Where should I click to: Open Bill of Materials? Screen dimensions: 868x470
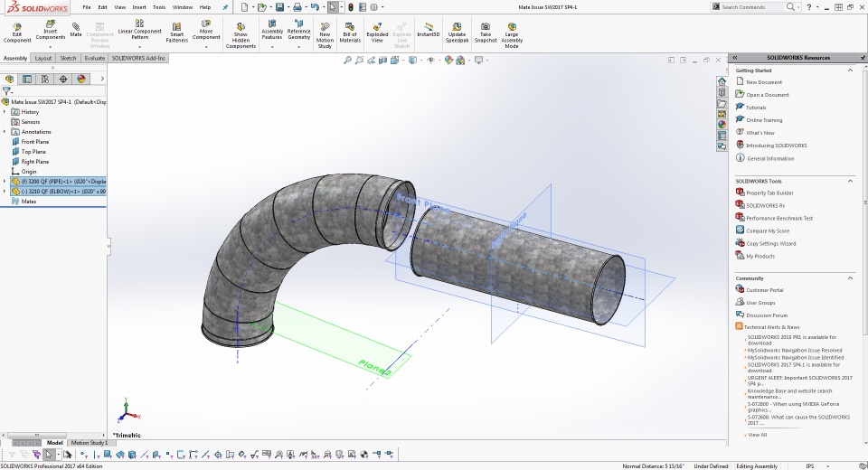coord(350,31)
